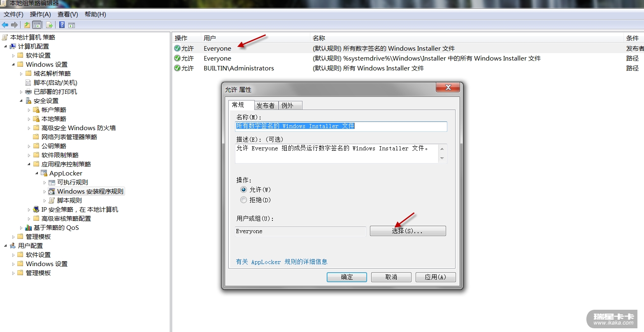
Task: Collapse the 安全设置 tree node
Action: pyautogui.click(x=21, y=101)
